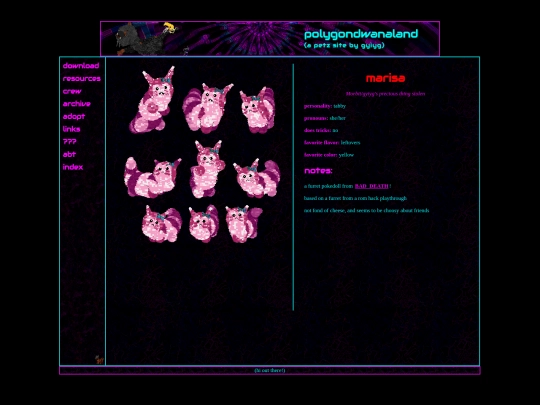Click the favorite flavor: leftovers line
This screenshot has height=405, width=540.
pyautogui.click(x=332, y=143)
